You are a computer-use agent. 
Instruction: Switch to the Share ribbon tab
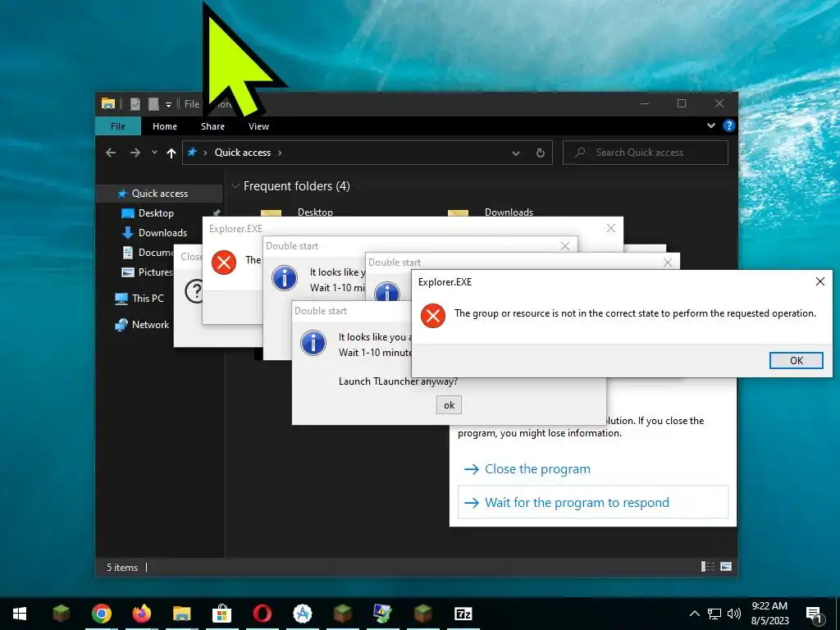tap(212, 126)
